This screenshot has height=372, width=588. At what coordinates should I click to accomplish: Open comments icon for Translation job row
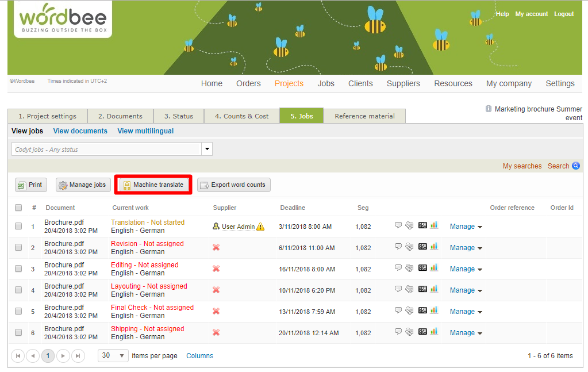[x=398, y=225]
